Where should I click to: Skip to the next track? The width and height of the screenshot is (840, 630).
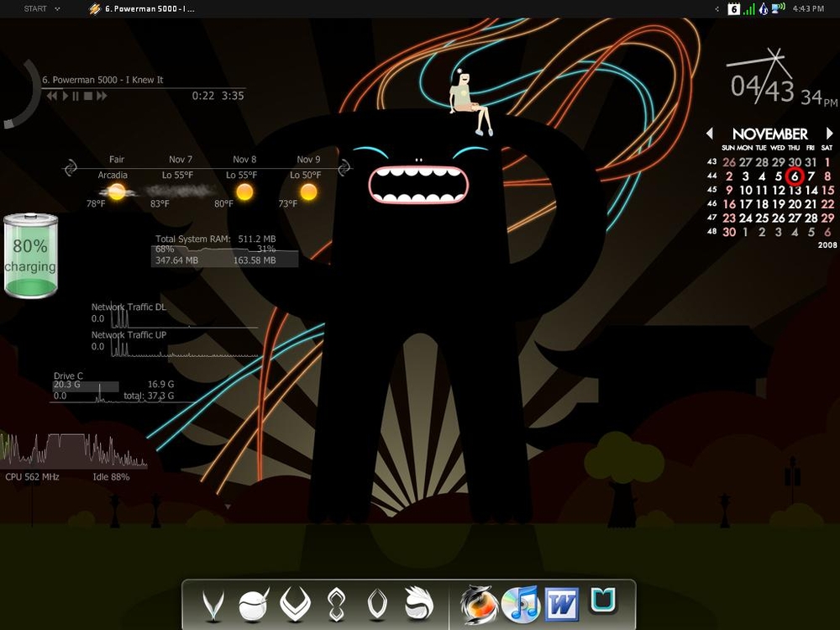[x=102, y=97]
